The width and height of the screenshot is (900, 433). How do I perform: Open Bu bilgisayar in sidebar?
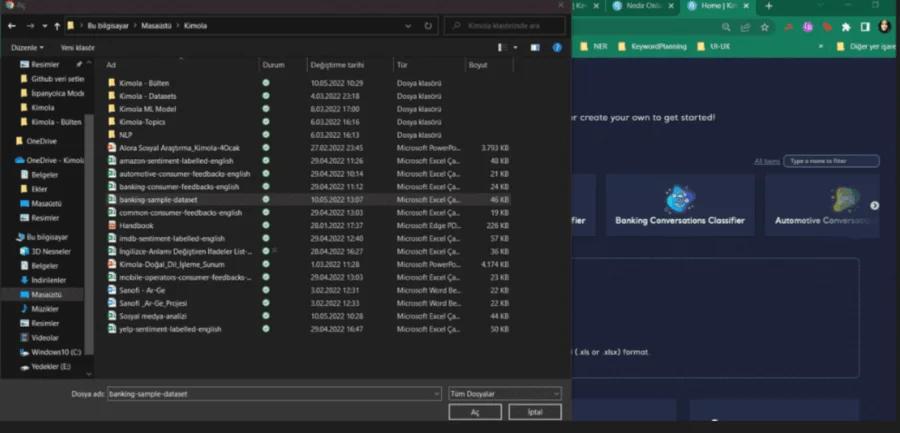tap(47, 237)
